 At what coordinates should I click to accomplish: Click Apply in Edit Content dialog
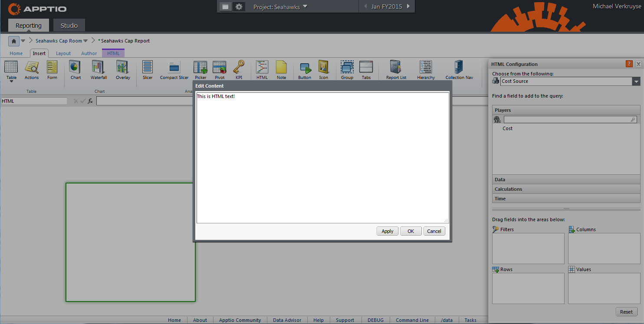coord(388,231)
